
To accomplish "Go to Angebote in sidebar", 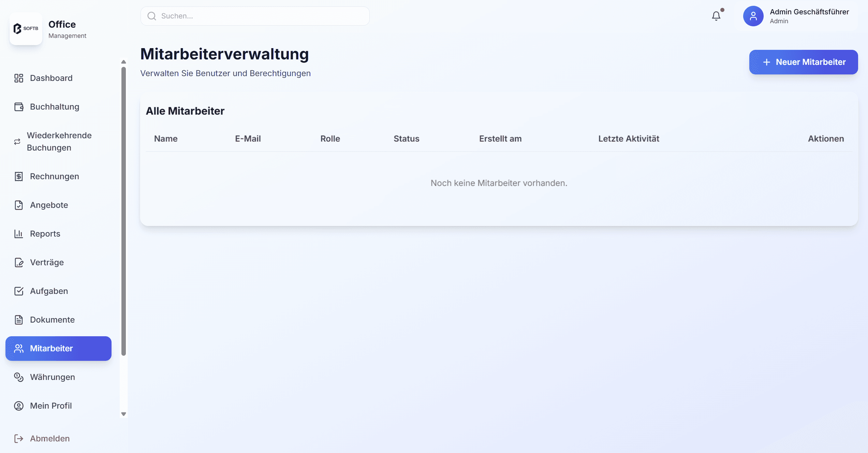I will (49, 205).
